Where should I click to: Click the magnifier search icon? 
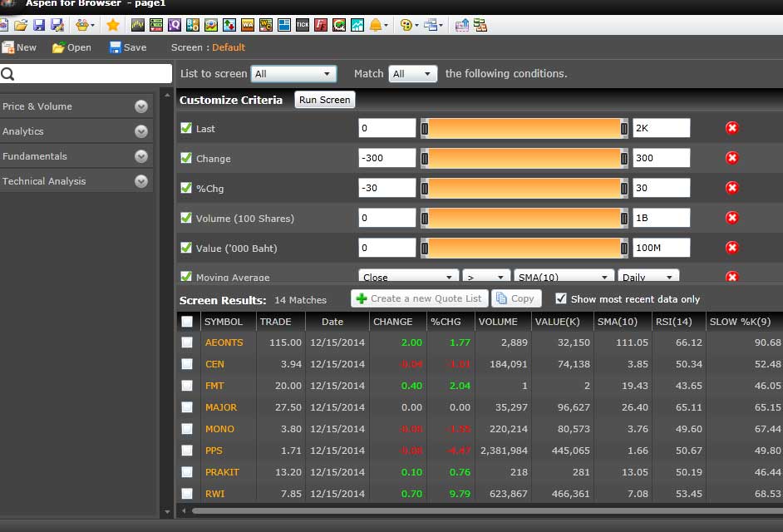8,74
